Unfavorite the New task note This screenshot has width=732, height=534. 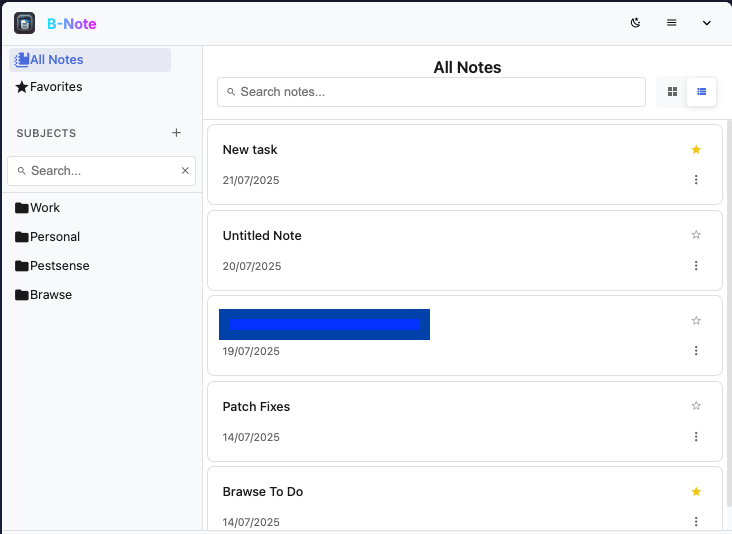tap(696, 150)
